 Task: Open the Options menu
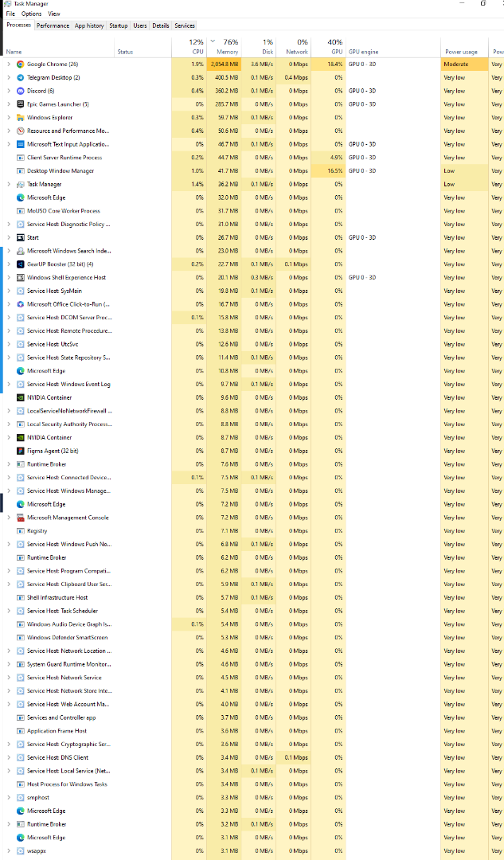pyautogui.click(x=31, y=14)
